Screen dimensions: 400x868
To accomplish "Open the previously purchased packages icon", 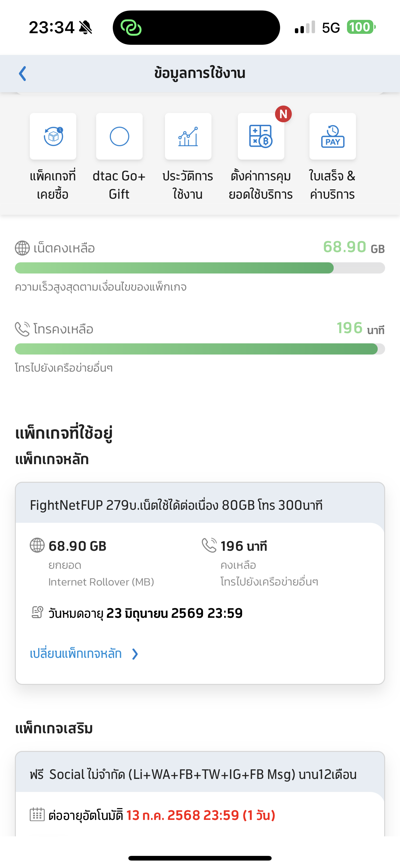I will point(53,136).
